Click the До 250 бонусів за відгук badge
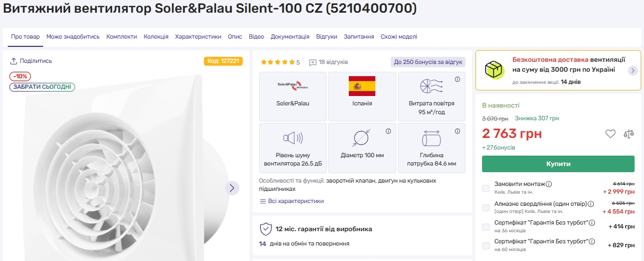This screenshot has width=644, height=261. tap(428, 62)
